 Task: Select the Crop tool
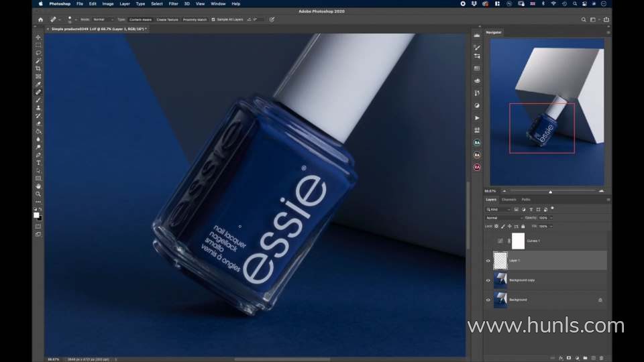coord(38,68)
